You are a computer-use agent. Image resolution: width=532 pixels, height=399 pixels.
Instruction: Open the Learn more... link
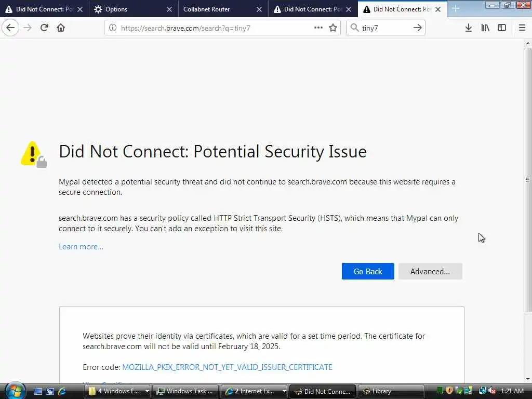[81, 247]
